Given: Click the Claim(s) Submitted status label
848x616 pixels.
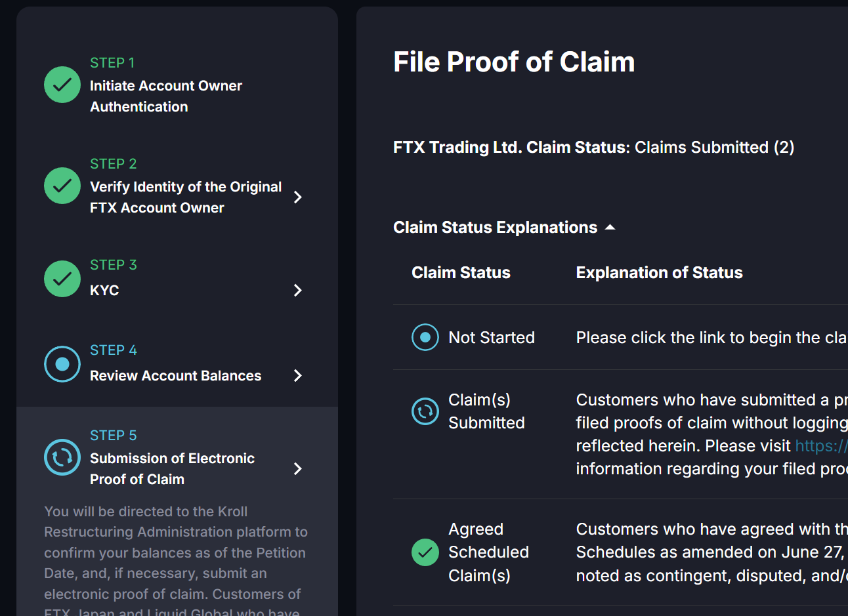Looking at the screenshot, I should (486, 411).
